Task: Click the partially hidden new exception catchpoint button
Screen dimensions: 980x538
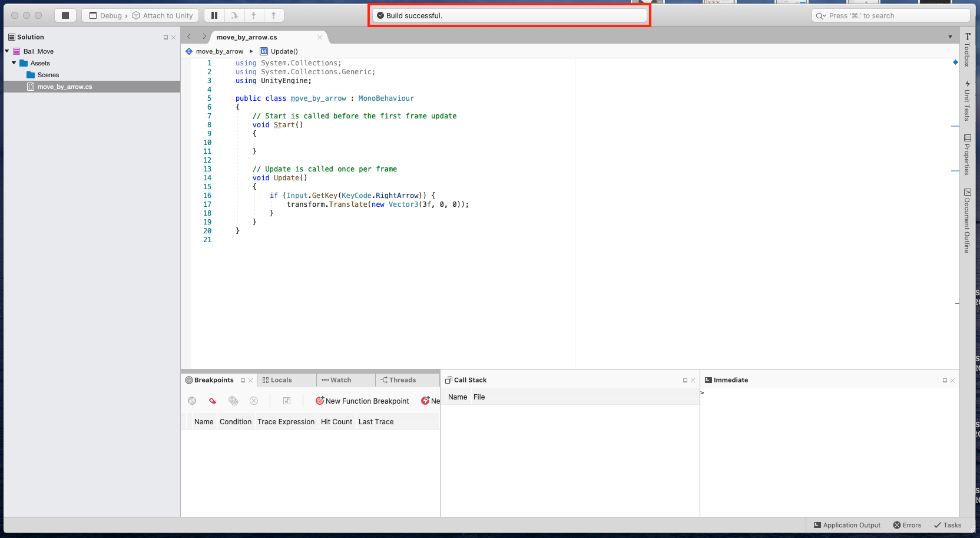Action: click(431, 401)
